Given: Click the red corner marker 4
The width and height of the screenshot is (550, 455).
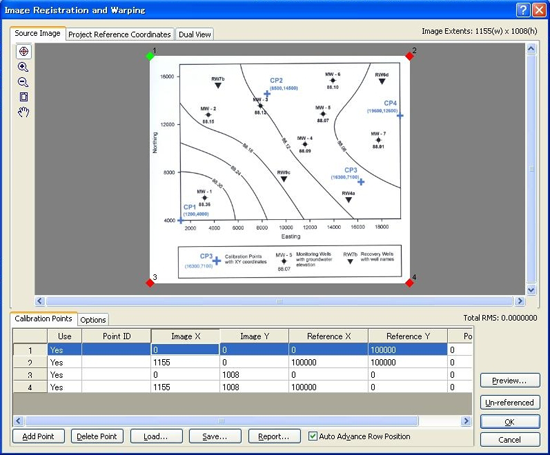Looking at the screenshot, I should (409, 283).
